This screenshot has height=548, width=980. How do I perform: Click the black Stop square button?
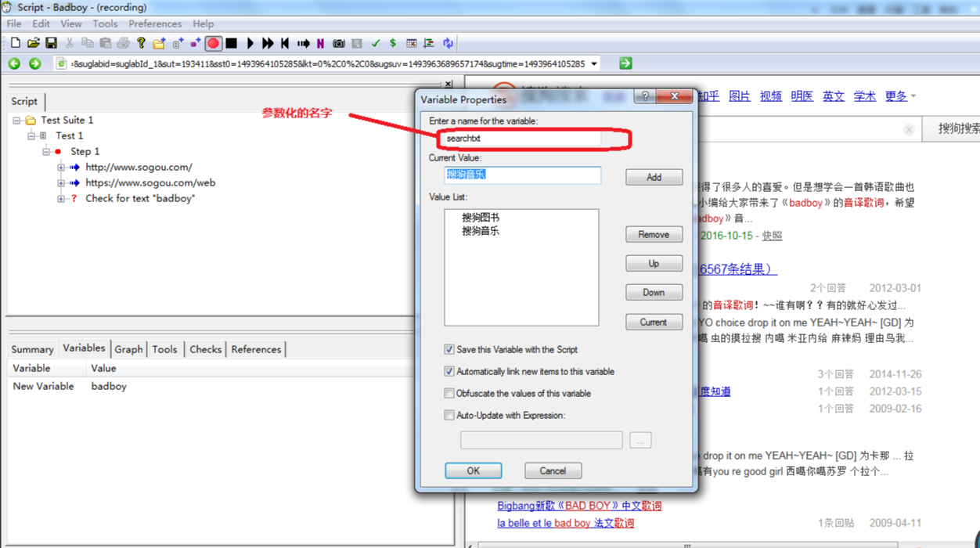(x=231, y=43)
